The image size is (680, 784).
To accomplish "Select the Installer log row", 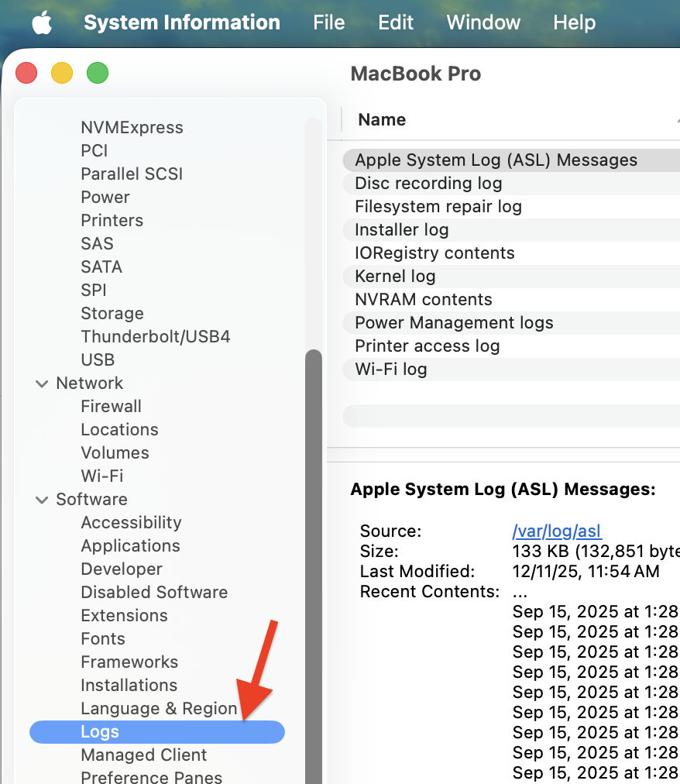I will click(x=511, y=230).
